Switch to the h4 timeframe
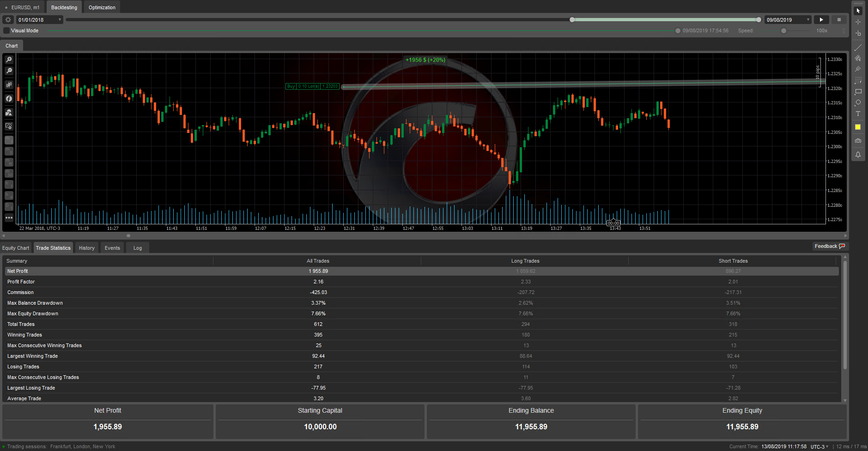 click(x=9, y=195)
